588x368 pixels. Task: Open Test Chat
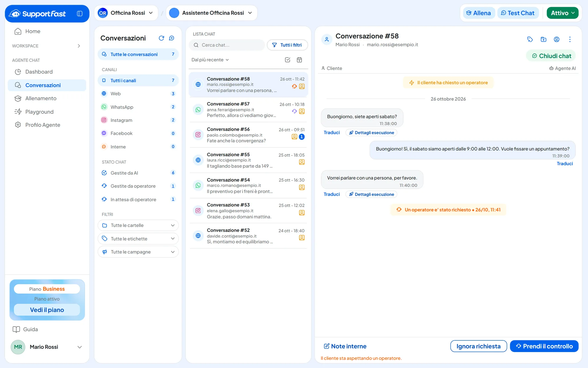(x=518, y=13)
